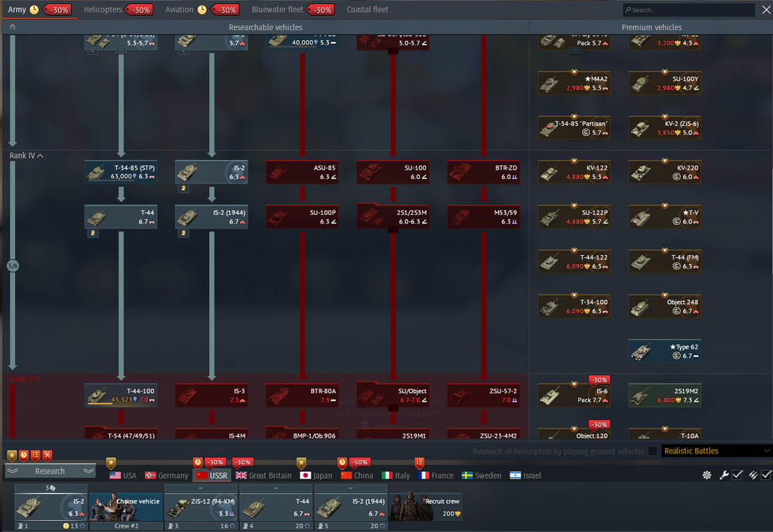
Task: Select the T-34-85 (STP) vehicle card
Action: [x=121, y=172]
